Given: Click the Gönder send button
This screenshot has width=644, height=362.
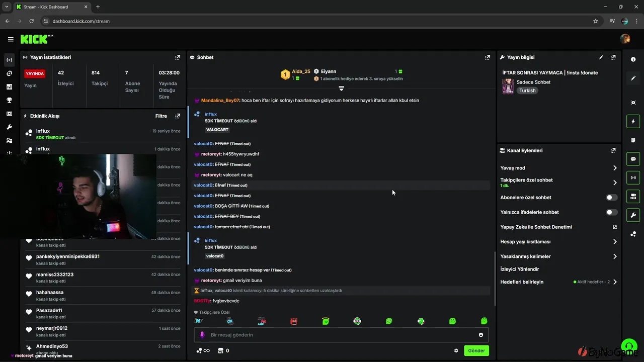Looking at the screenshot, I should (476, 350).
